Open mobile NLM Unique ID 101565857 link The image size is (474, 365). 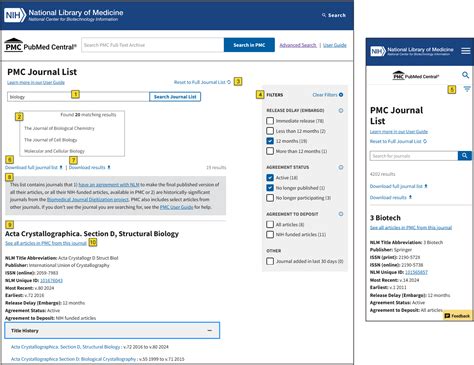coord(416,272)
